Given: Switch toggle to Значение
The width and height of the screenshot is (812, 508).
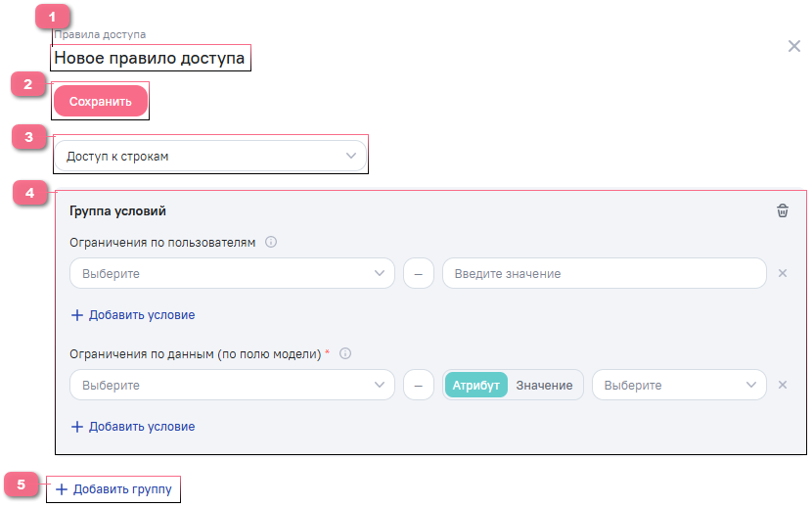Looking at the screenshot, I should point(544,386).
